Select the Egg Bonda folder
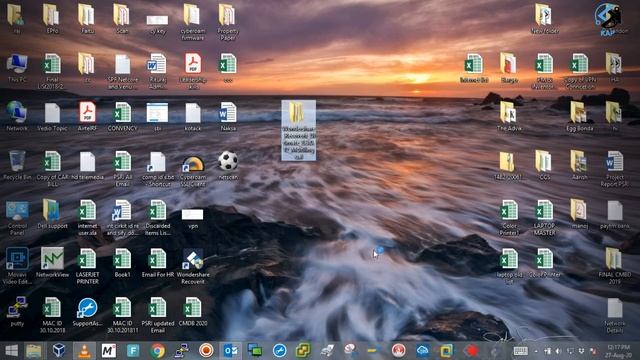 click(x=580, y=117)
